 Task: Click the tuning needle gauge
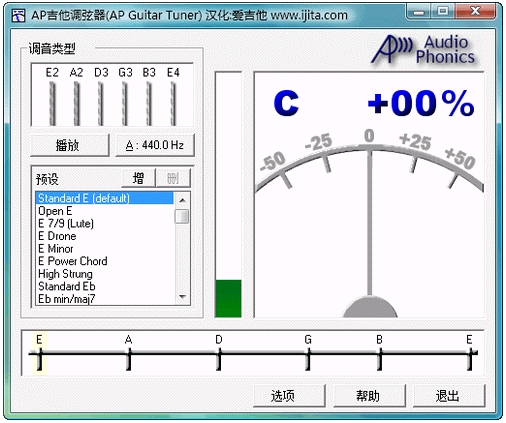pyautogui.click(x=369, y=223)
